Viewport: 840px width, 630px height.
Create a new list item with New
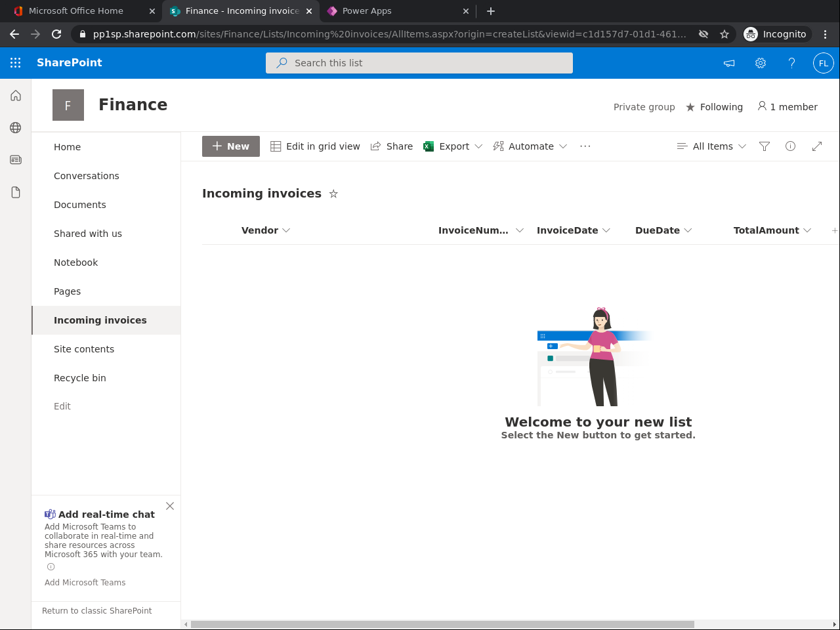click(x=231, y=146)
